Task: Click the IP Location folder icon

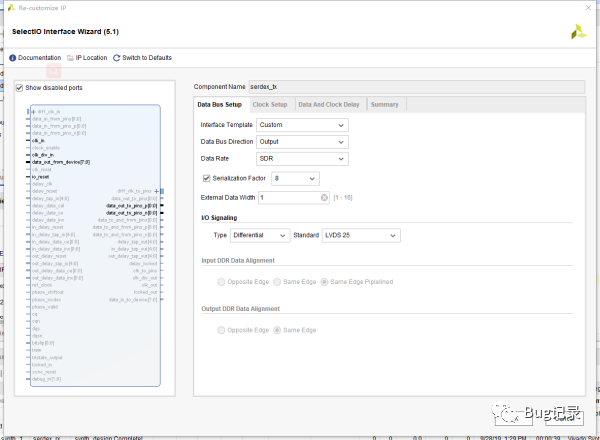Action: point(70,58)
